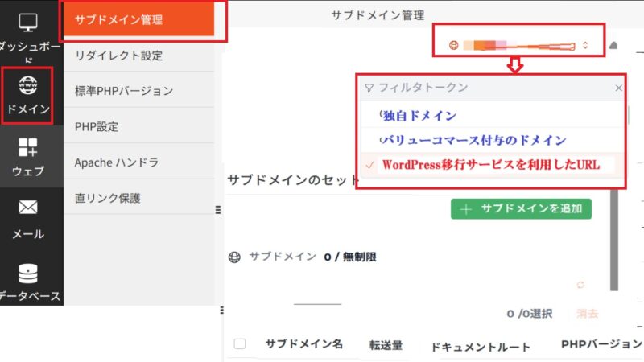The image size is (644, 362).
Task: Go to リダイレクト設定 menu item
Action: coord(118,56)
